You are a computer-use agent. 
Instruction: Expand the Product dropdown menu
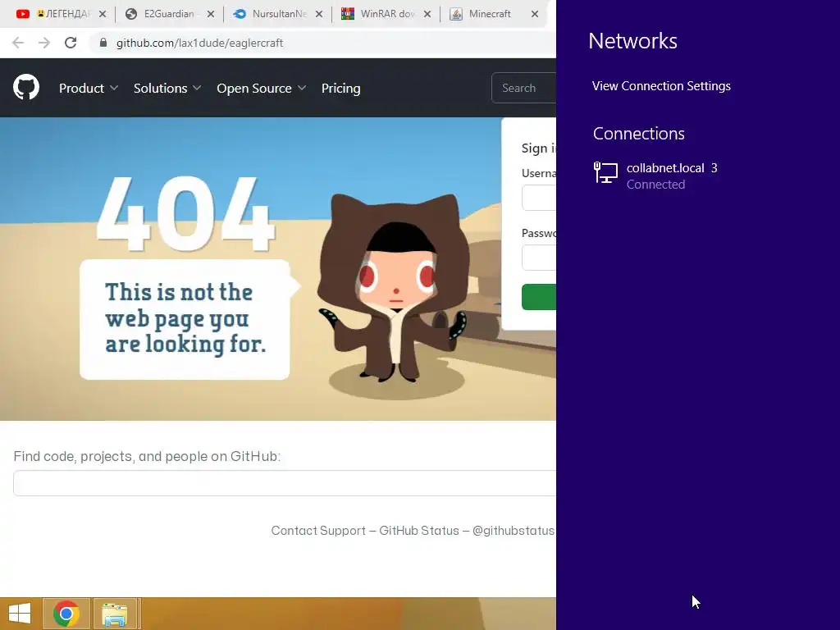[x=89, y=89]
